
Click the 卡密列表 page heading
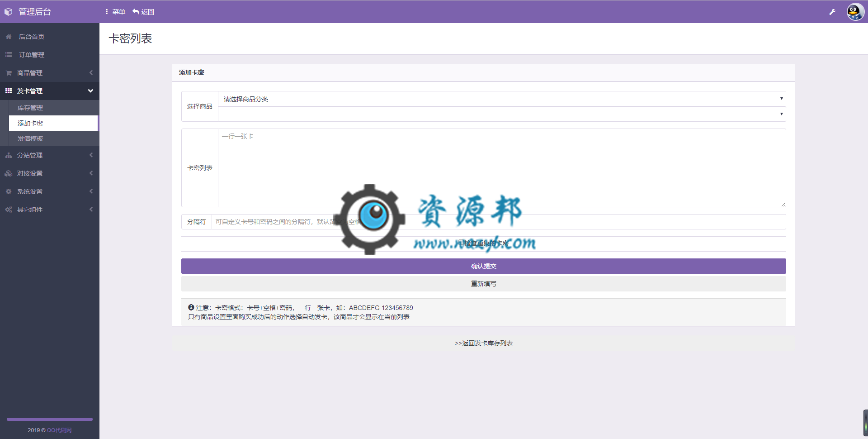[130, 38]
